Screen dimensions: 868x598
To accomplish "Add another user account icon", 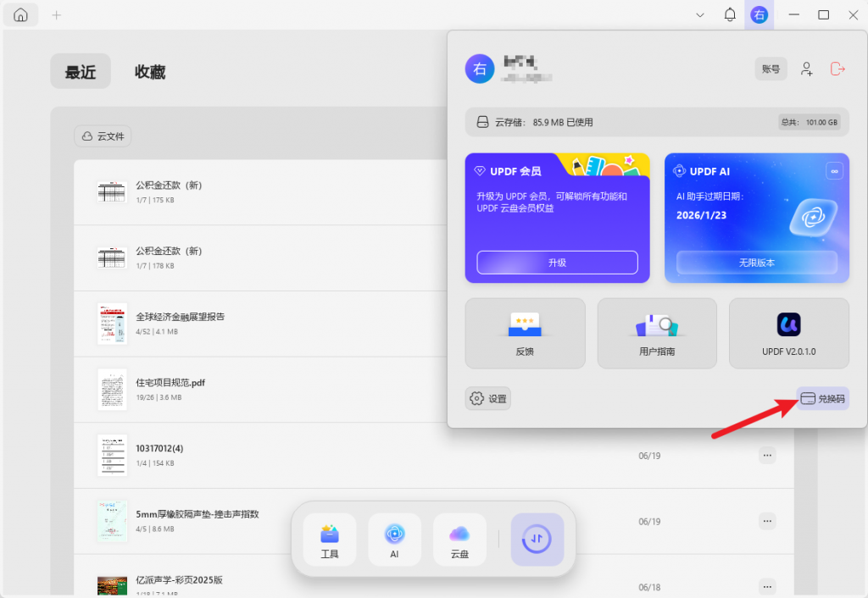I will coord(807,69).
